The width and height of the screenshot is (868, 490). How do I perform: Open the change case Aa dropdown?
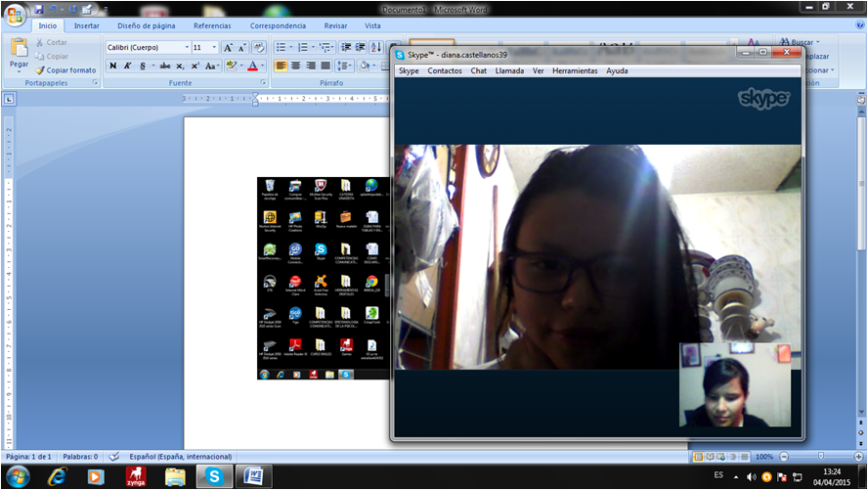(x=211, y=66)
